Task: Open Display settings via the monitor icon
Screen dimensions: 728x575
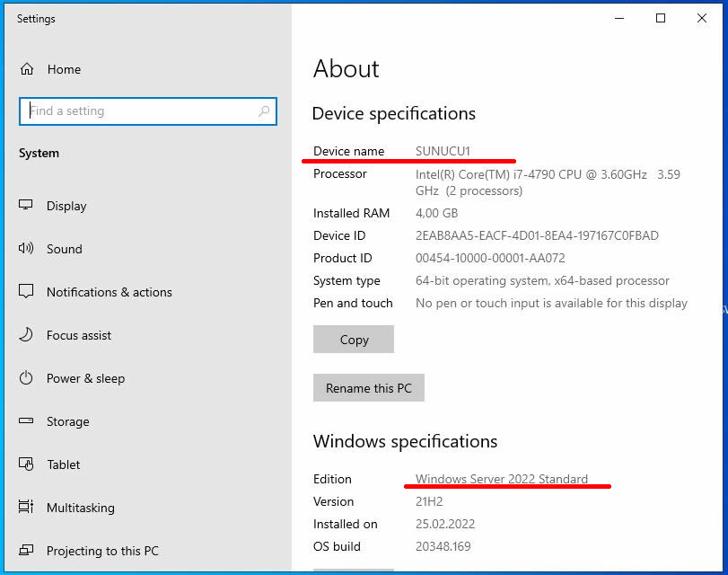Action: pyautogui.click(x=26, y=205)
